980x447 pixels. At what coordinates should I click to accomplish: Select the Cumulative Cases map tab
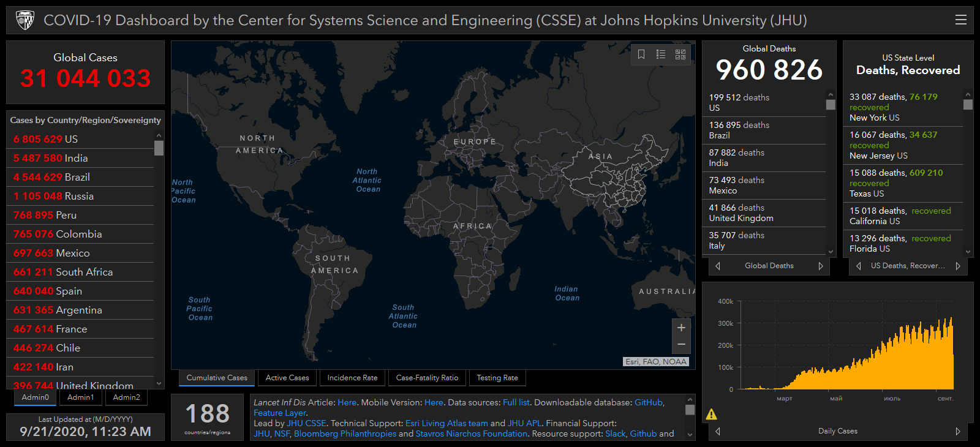pyautogui.click(x=217, y=378)
